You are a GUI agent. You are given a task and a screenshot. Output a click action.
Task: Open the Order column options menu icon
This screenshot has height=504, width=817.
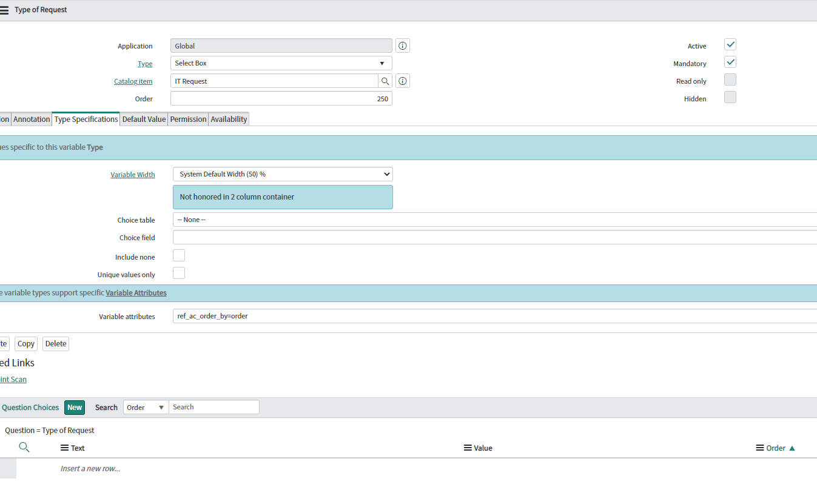(x=760, y=448)
